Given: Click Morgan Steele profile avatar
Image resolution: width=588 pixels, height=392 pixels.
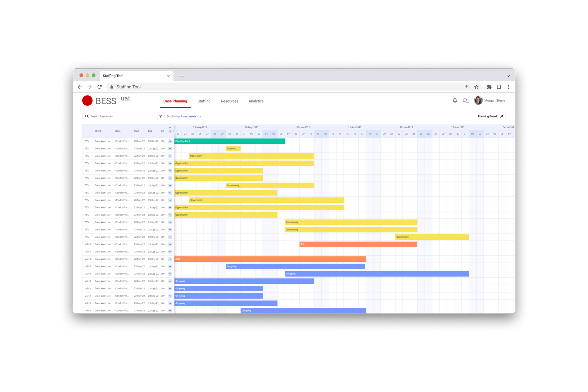Looking at the screenshot, I should click(x=478, y=100).
